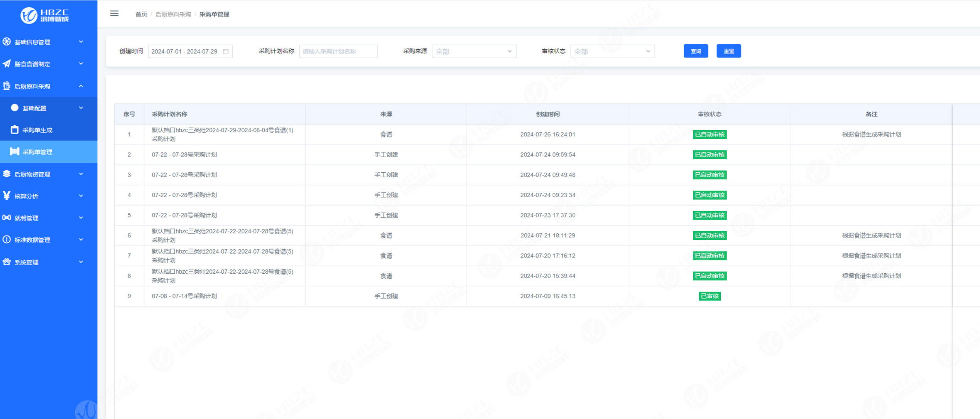Select the 采购单管理 menu item
Viewport: 980px width, 419px height.
pyautogui.click(x=49, y=152)
